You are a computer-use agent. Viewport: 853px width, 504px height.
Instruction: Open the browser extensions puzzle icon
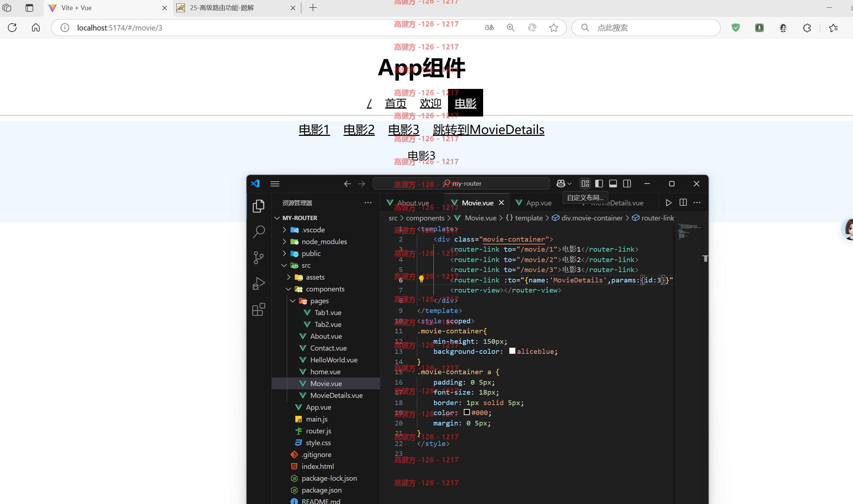[x=807, y=28]
